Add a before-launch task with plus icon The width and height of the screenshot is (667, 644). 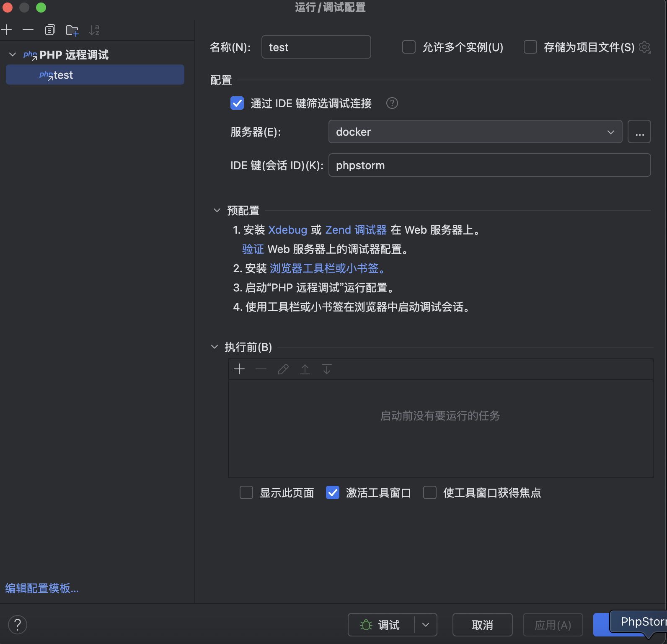click(239, 369)
